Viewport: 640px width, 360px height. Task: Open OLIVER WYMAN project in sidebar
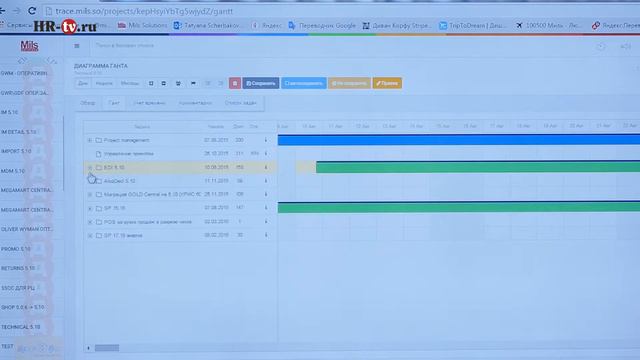click(x=27, y=229)
